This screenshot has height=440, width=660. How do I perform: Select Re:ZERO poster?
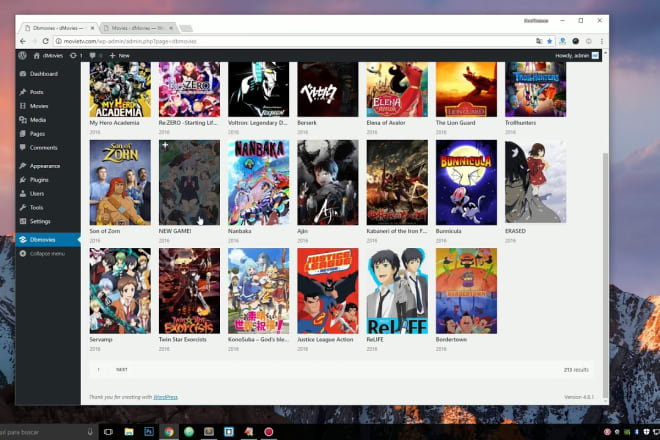(x=189, y=89)
